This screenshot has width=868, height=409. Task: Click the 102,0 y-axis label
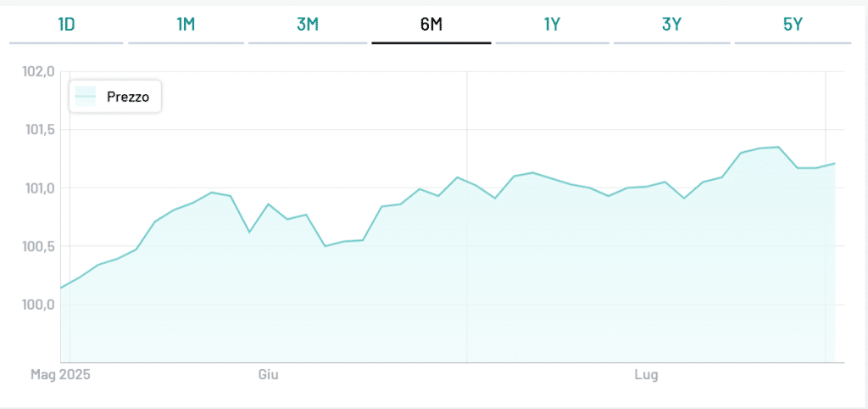point(39,71)
